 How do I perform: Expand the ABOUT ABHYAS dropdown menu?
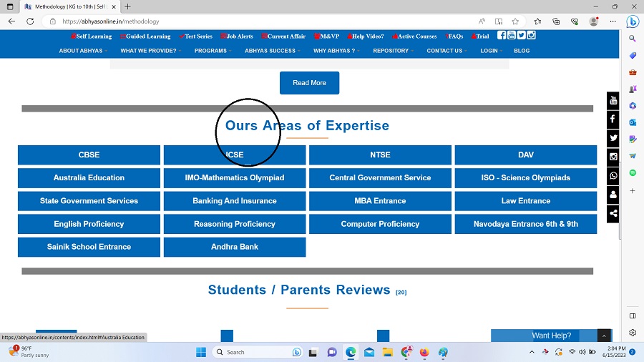coord(83,51)
